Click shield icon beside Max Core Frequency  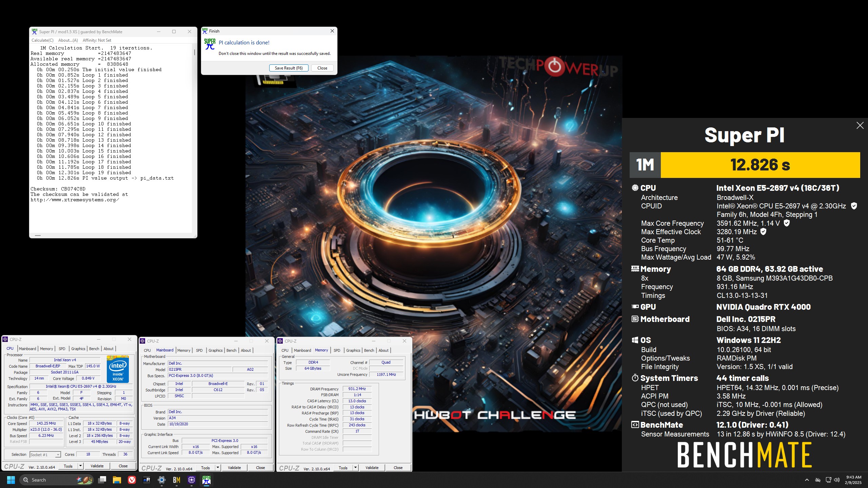787,223
